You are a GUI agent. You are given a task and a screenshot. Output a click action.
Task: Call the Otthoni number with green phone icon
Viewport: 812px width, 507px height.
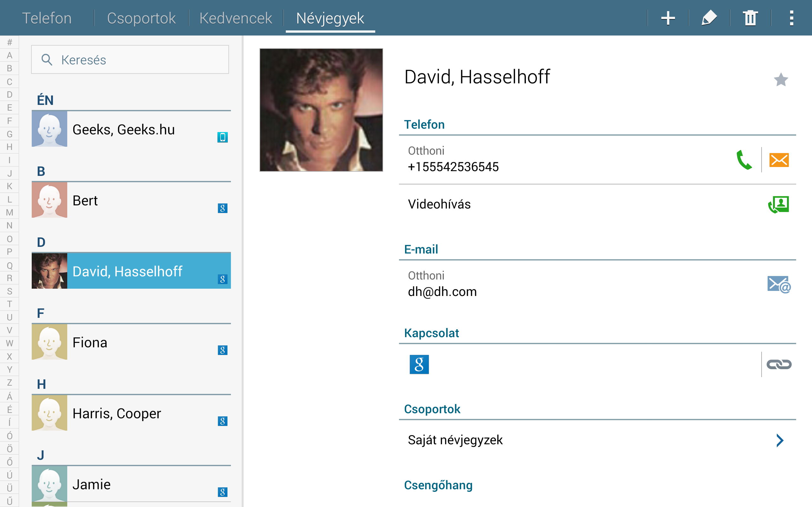coord(744,160)
